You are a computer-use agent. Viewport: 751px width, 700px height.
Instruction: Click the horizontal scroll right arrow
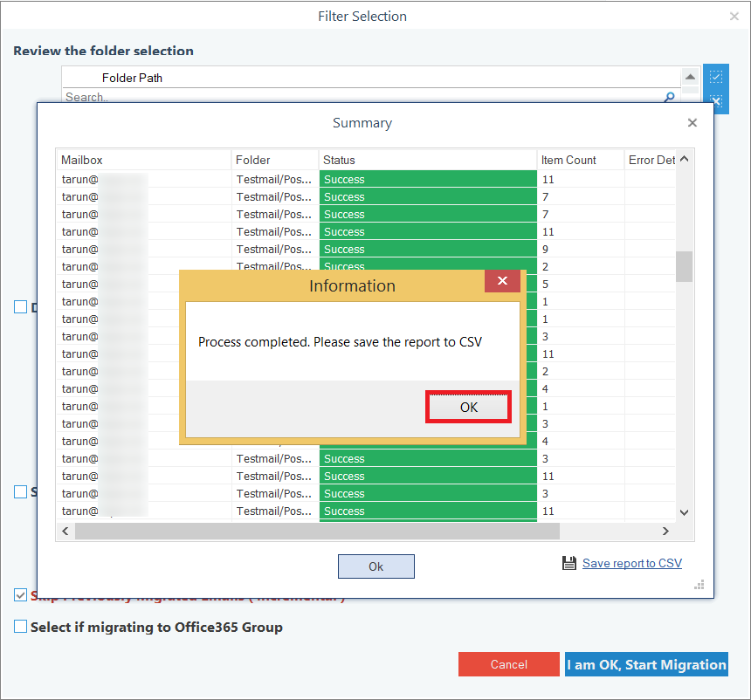tap(665, 531)
